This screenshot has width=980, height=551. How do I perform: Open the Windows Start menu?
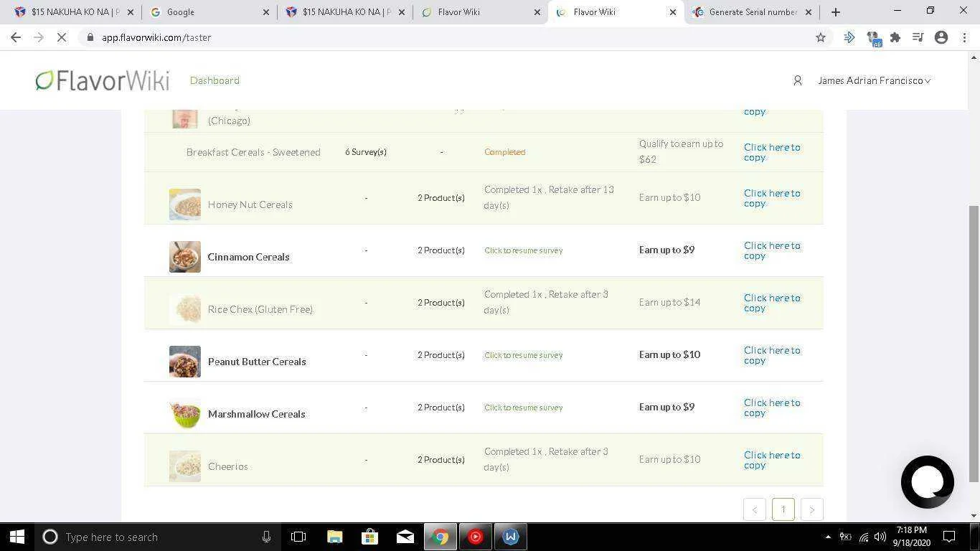click(17, 537)
